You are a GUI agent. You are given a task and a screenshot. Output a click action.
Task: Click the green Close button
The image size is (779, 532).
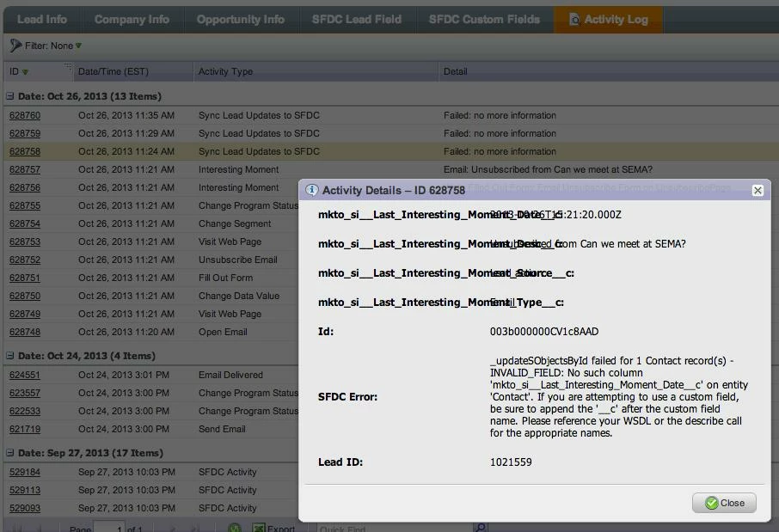[724, 503]
